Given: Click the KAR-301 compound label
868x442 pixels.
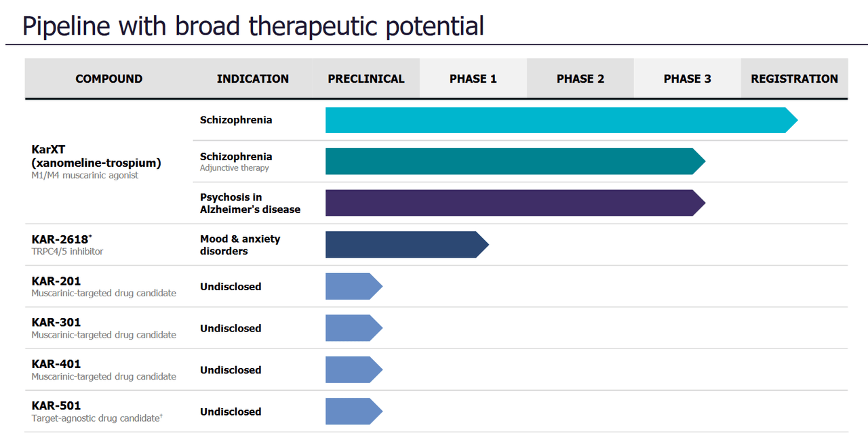Looking at the screenshot, I should point(56,323).
